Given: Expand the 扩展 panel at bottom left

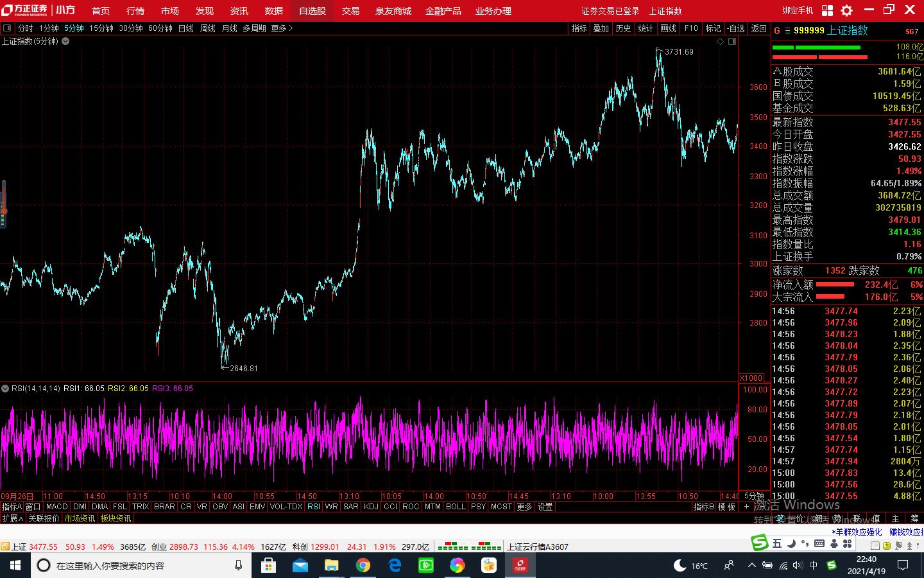Looking at the screenshot, I should 12,518.
